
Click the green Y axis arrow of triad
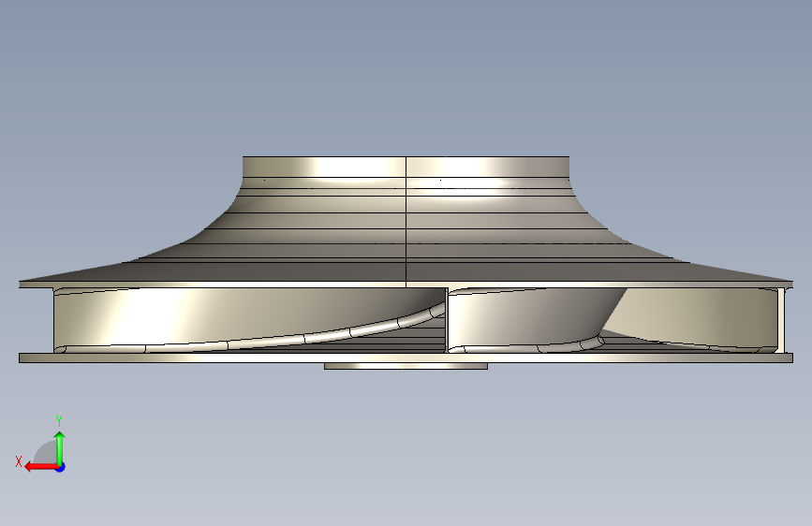click(x=60, y=448)
